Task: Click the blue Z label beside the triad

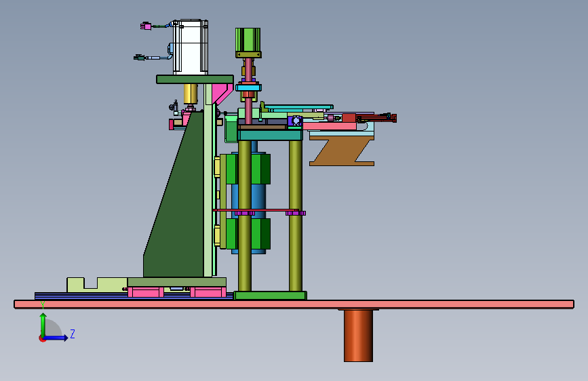Action: (73, 334)
